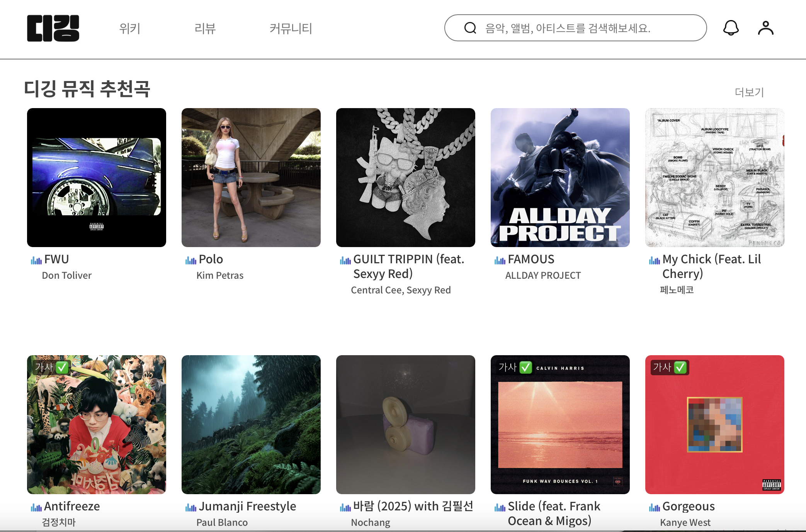806x532 pixels.
Task: Click artist name 검정치마
Action: 59,522
